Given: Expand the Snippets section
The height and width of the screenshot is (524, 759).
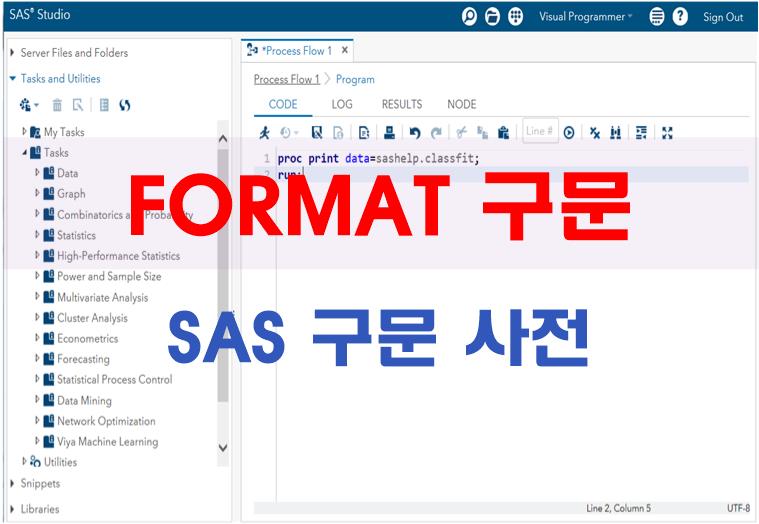Looking at the screenshot, I should pyautogui.click(x=12, y=483).
